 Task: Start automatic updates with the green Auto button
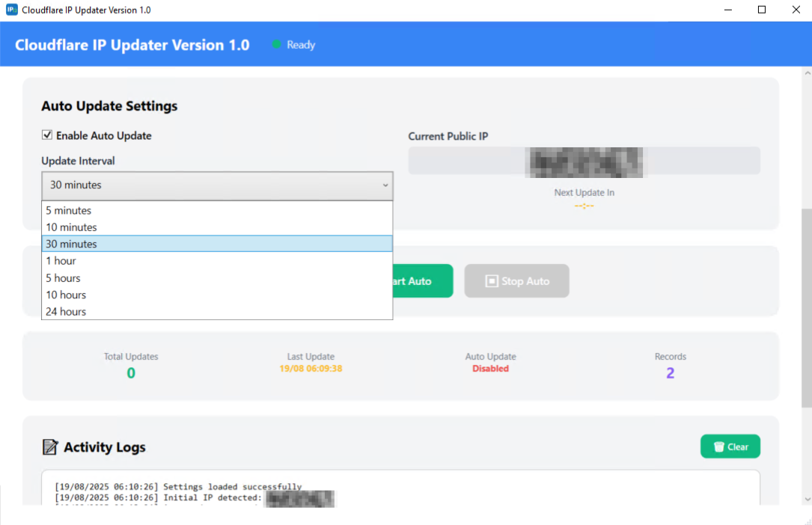pos(423,281)
